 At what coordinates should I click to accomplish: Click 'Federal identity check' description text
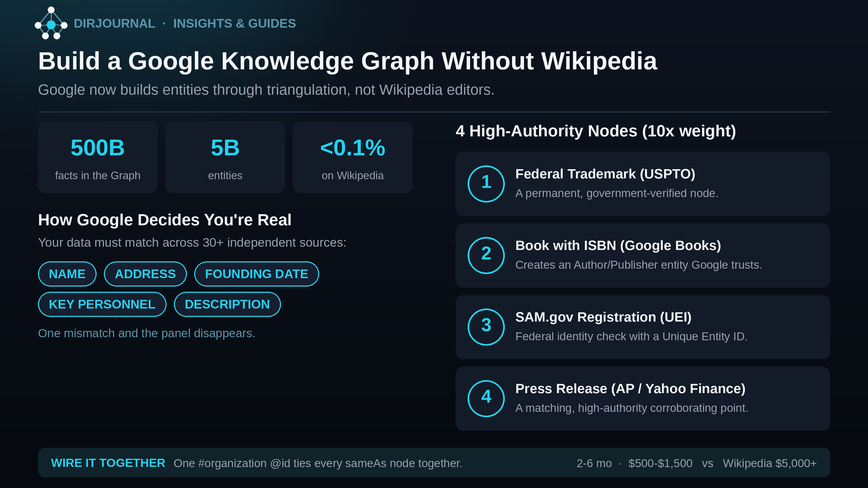631,336
